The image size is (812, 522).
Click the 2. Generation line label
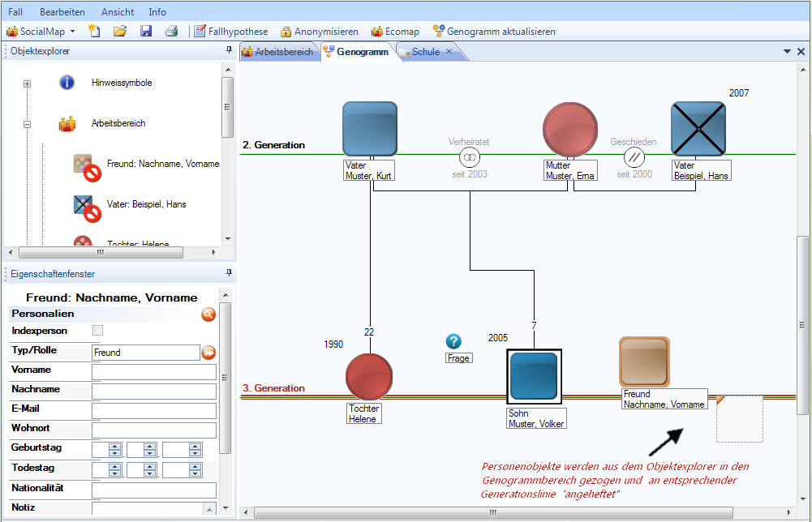click(273, 145)
